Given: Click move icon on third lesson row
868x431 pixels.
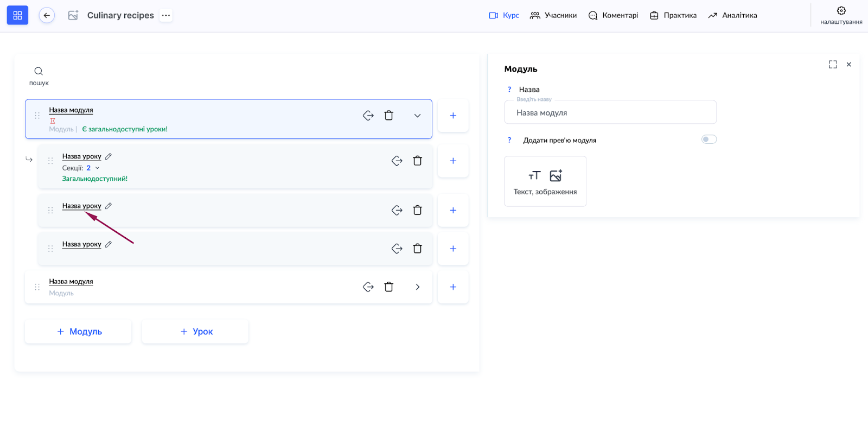Looking at the screenshot, I should [397, 249].
